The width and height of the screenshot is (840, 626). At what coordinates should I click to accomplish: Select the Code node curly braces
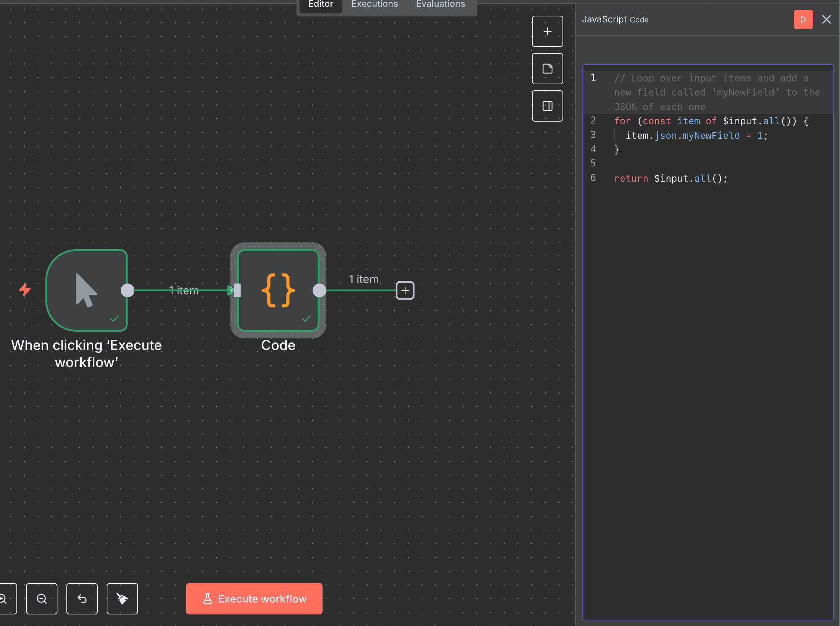point(278,290)
